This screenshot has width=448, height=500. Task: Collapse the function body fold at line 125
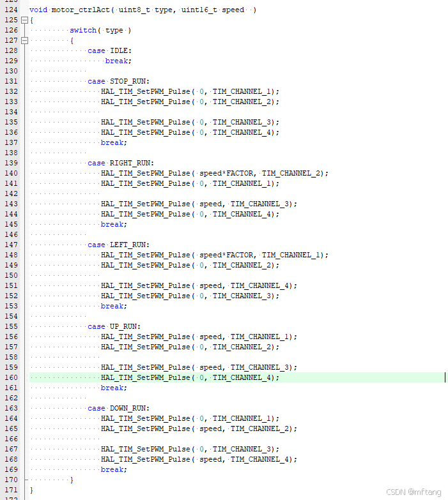(24, 20)
